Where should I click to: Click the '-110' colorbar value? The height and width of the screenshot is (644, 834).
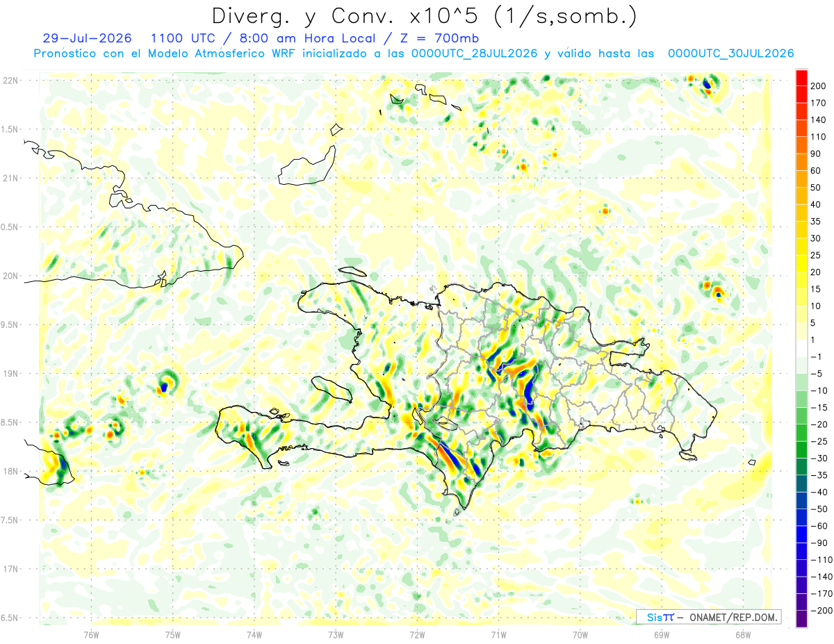click(821, 561)
